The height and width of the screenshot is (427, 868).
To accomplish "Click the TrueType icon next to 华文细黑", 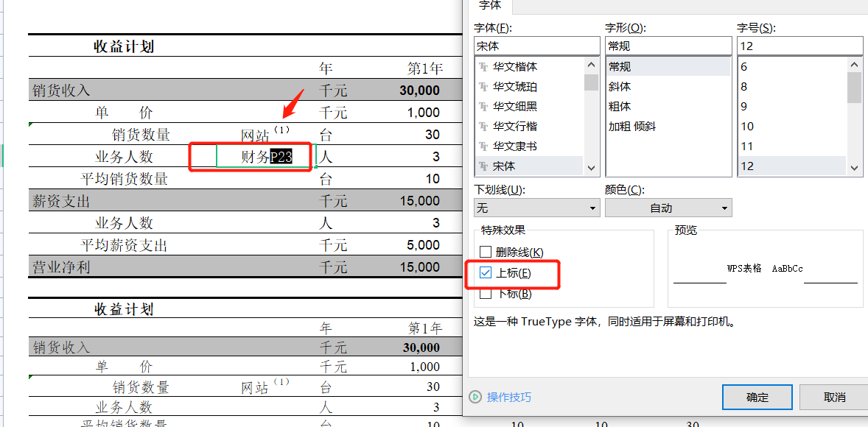I will [x=484, y=106].
